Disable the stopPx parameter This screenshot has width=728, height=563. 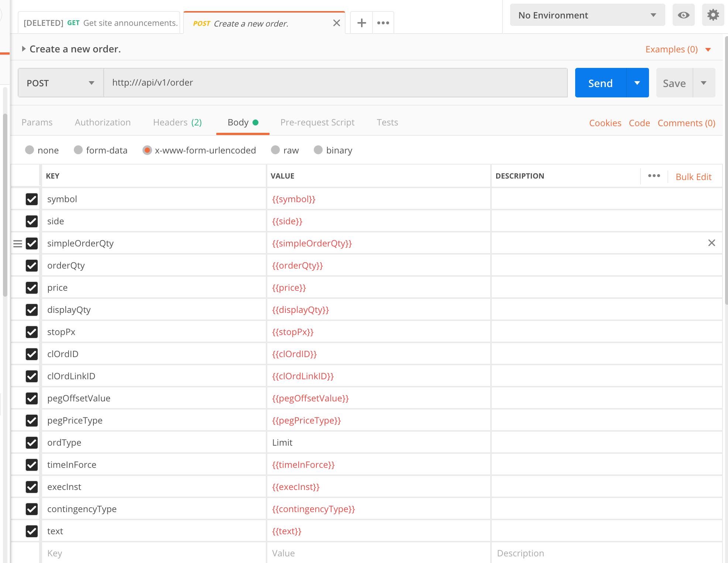[32, 332]
